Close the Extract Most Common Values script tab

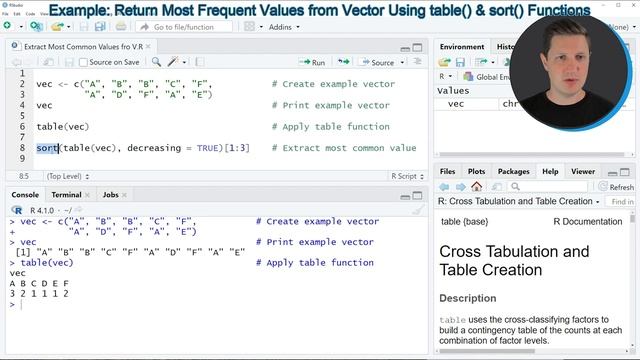tap(148, 47)
